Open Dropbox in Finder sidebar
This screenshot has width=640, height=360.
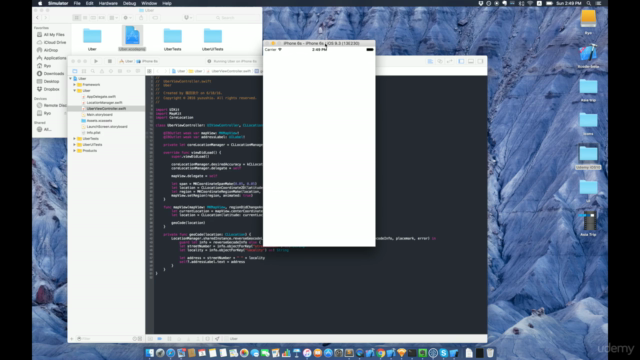[x=51, y=89]
